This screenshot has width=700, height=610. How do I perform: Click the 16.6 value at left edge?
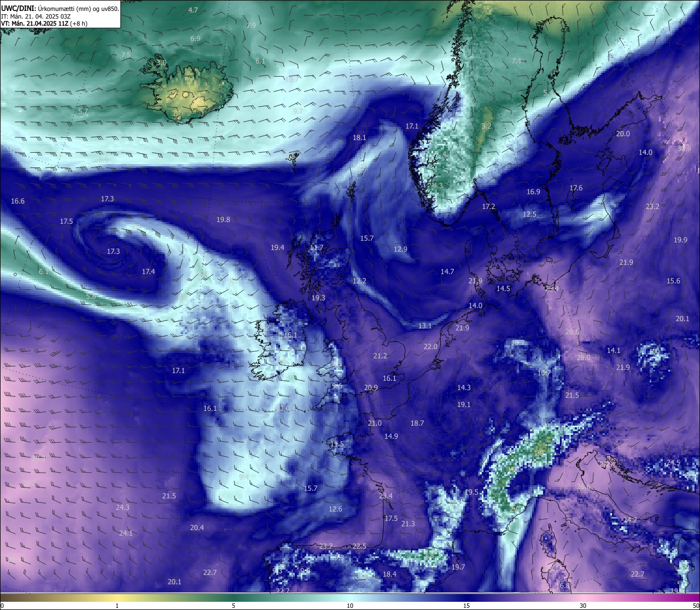pyautogui.click(x=17, y=201)
